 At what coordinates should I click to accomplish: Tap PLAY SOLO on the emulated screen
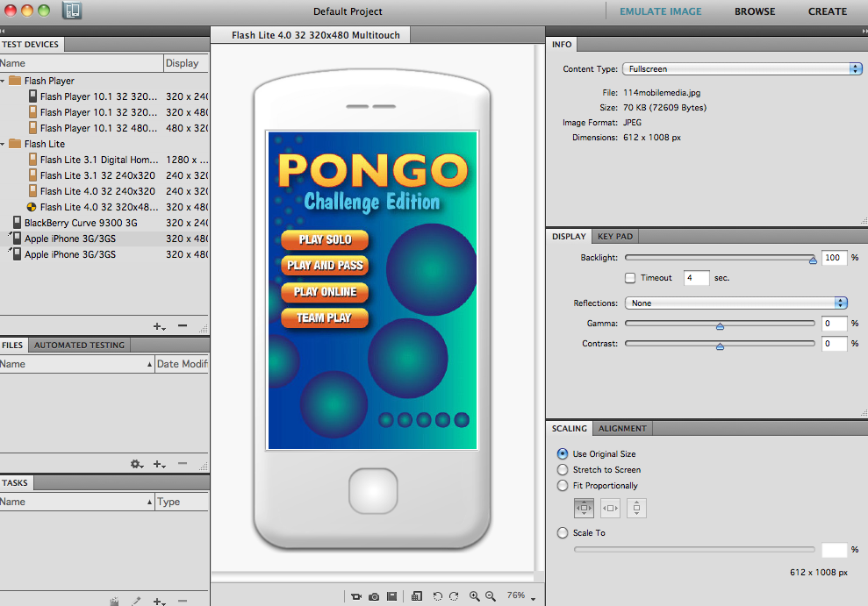click(x=325, y=239)
